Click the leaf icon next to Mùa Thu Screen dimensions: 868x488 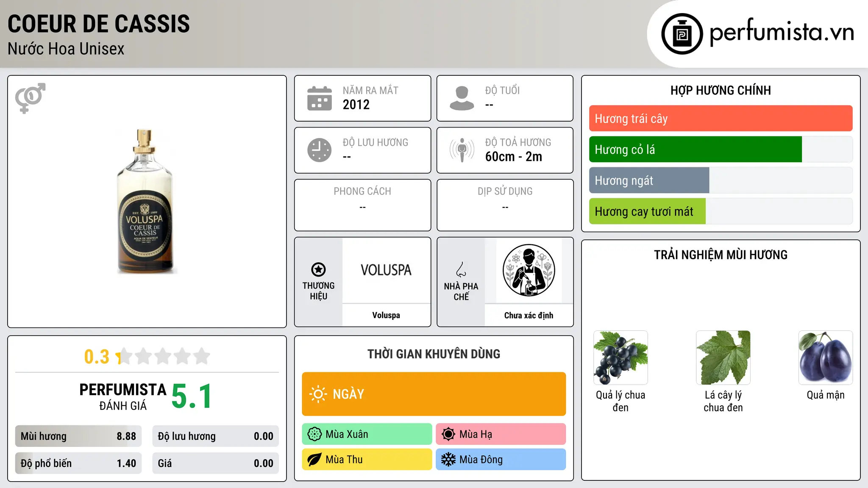[x=314, y=460]
